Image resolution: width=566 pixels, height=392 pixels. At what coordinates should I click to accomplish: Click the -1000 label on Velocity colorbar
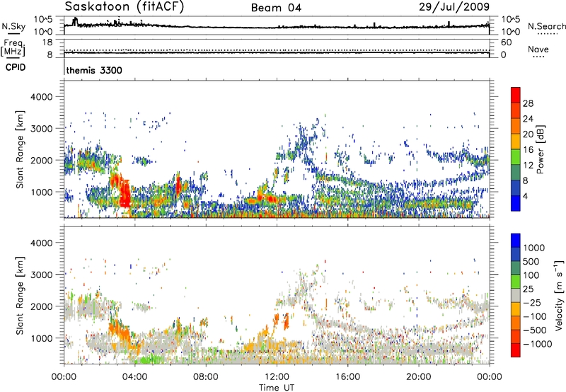[537, 344]
